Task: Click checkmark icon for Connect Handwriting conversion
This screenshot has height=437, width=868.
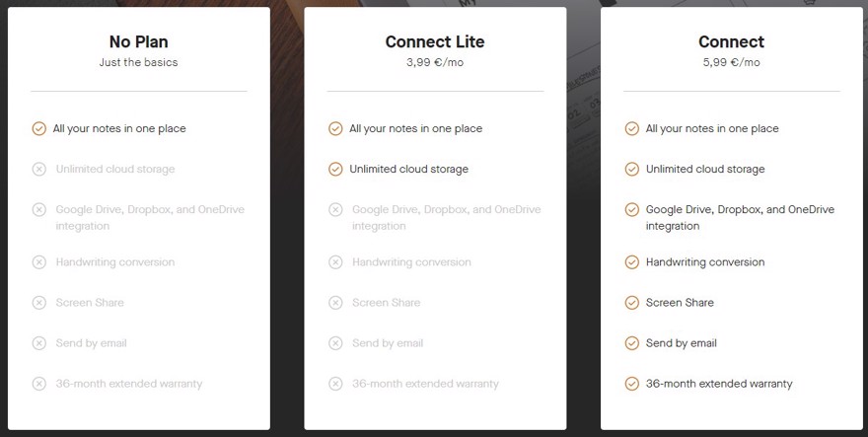Action: pyautogui.click(x=631, y=262)
